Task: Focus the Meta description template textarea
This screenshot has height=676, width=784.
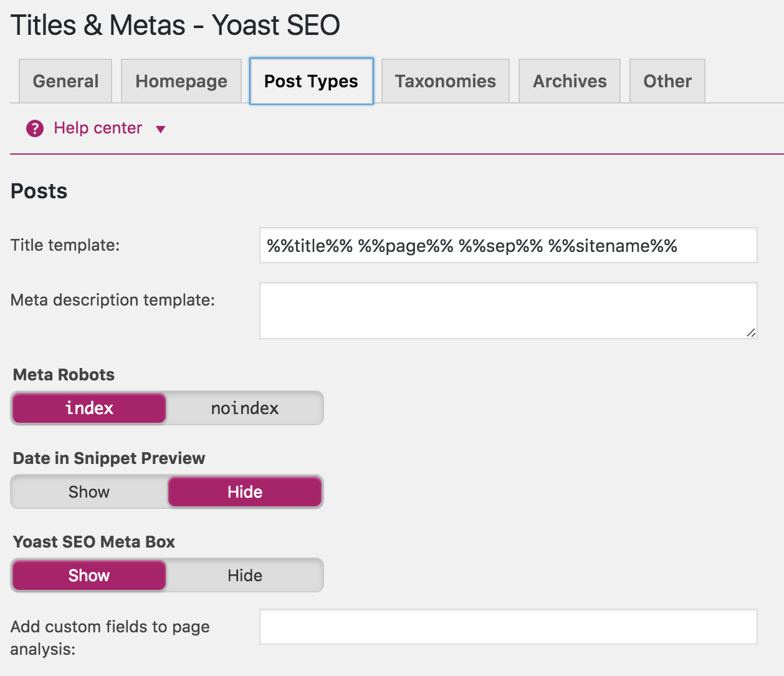Action: [x=508, y=311]
